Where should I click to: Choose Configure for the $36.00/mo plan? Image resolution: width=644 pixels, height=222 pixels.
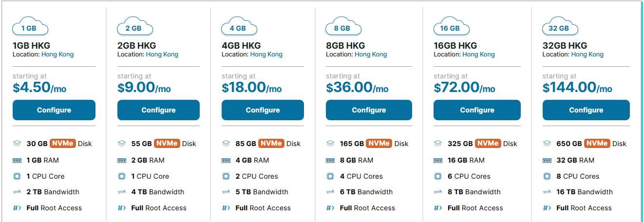coord(369,110)
